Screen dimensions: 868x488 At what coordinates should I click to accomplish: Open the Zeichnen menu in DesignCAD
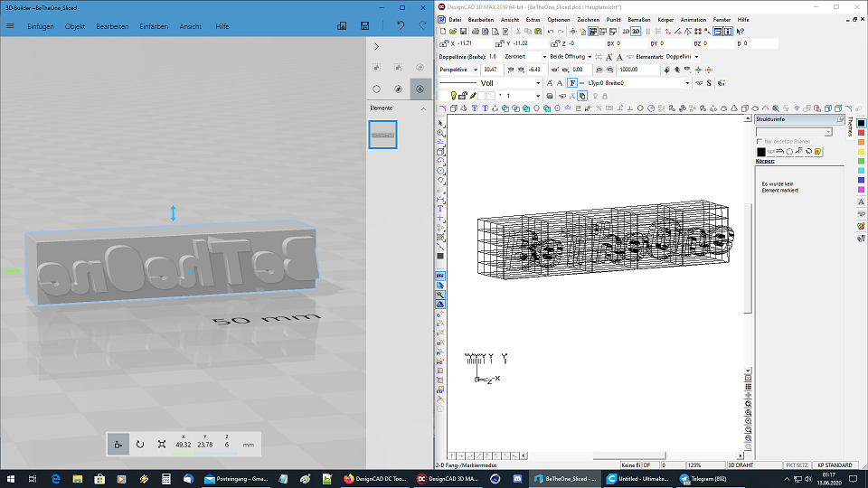[x=588, y=19]
